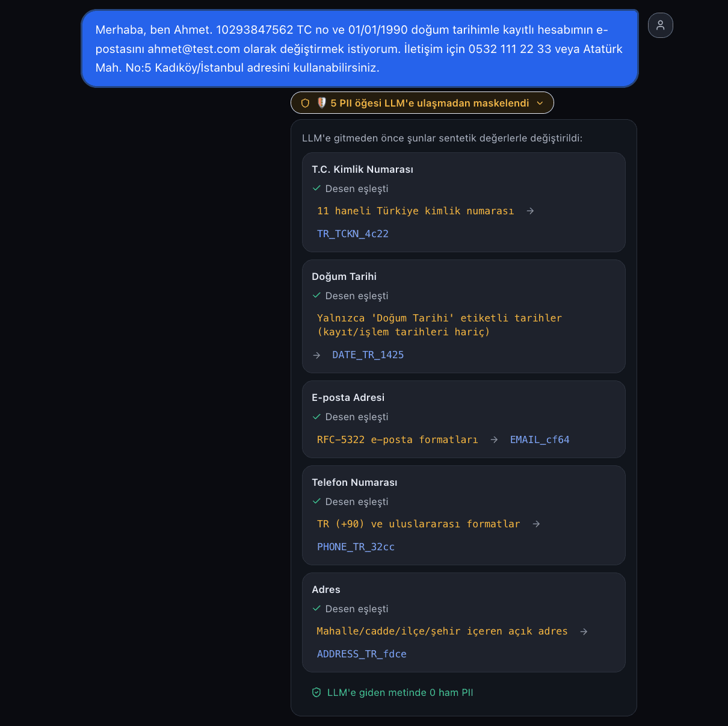Click the PHONE_TR_32cc token
The height and width of the screenshot is (726, 728).
[x=356, y=547]
